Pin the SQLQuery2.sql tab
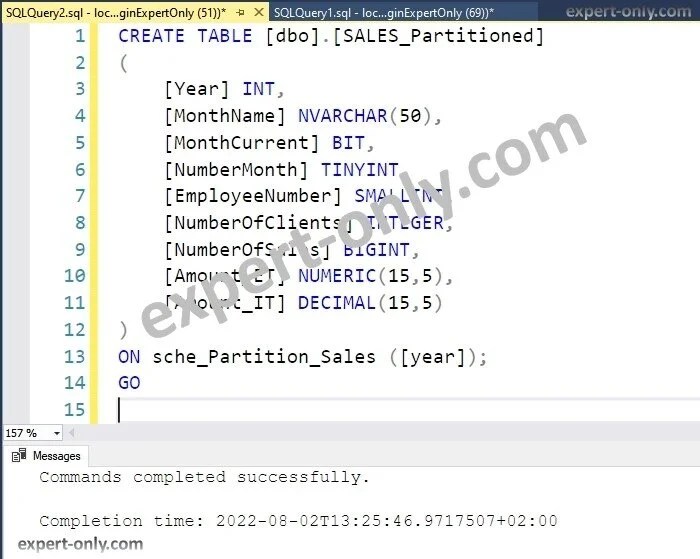This screenshot has width=700, height=559. 241,13
